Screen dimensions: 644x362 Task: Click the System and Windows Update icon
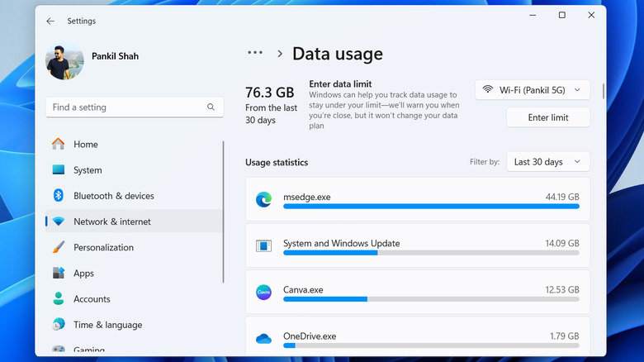263,245
